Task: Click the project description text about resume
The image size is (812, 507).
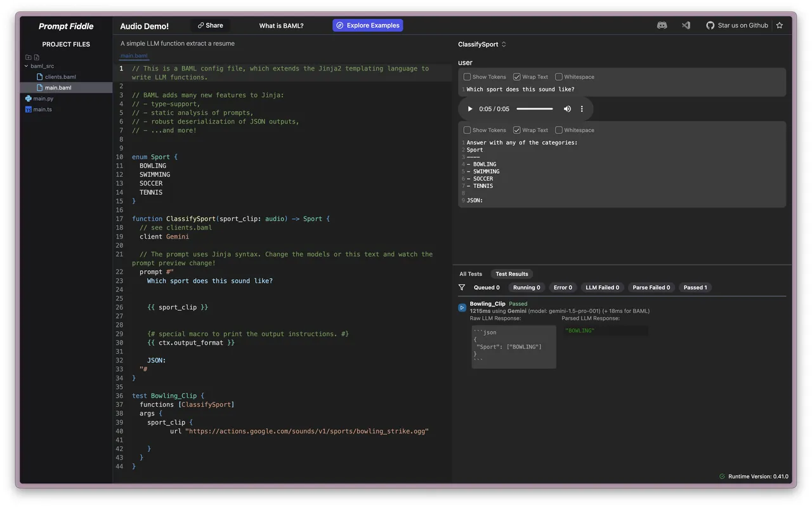Action: [x=178, y=44]
